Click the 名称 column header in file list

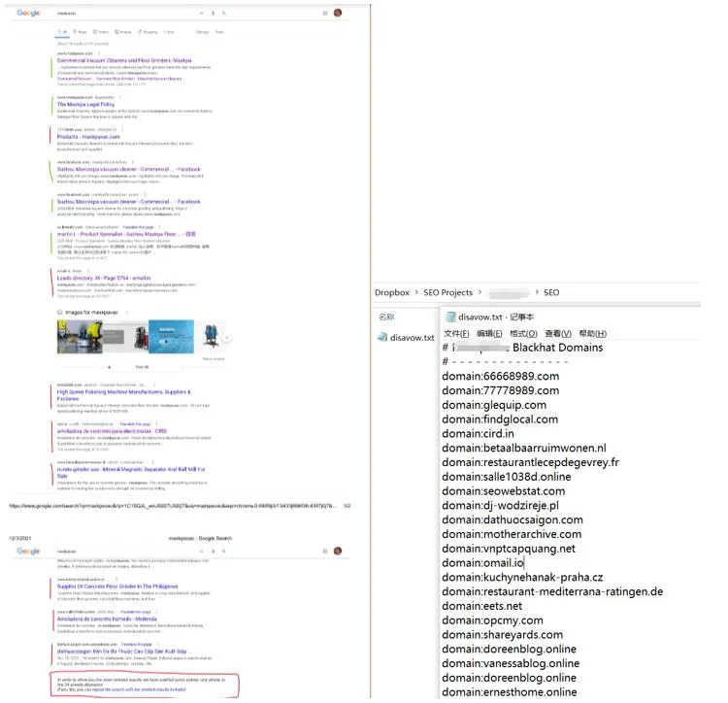pos(386,317)
